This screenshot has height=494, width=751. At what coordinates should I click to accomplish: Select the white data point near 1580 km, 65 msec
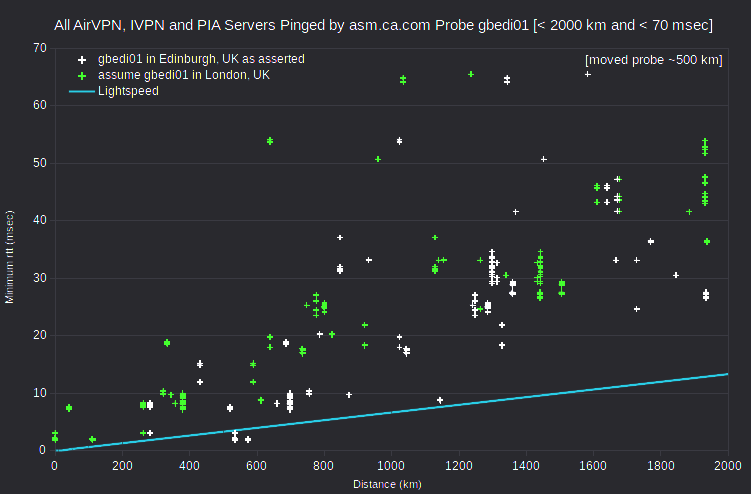(588, 74)
